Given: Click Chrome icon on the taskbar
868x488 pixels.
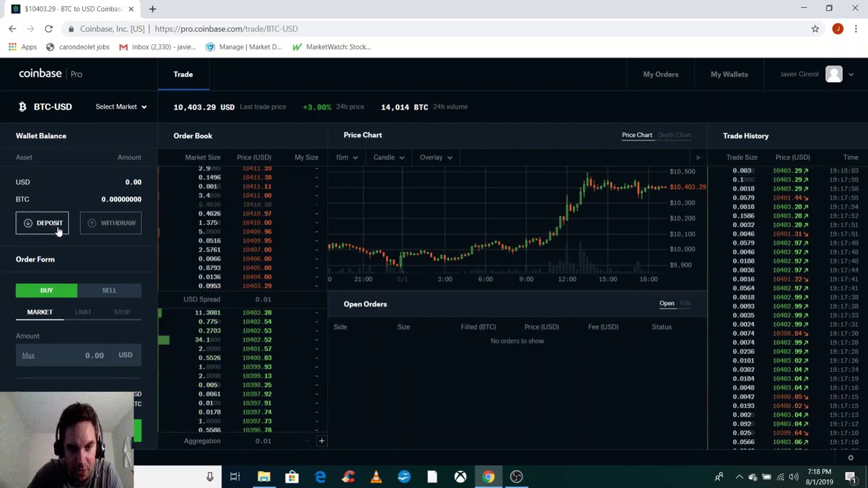Looking at the screenshot, I should pos(488,476).
